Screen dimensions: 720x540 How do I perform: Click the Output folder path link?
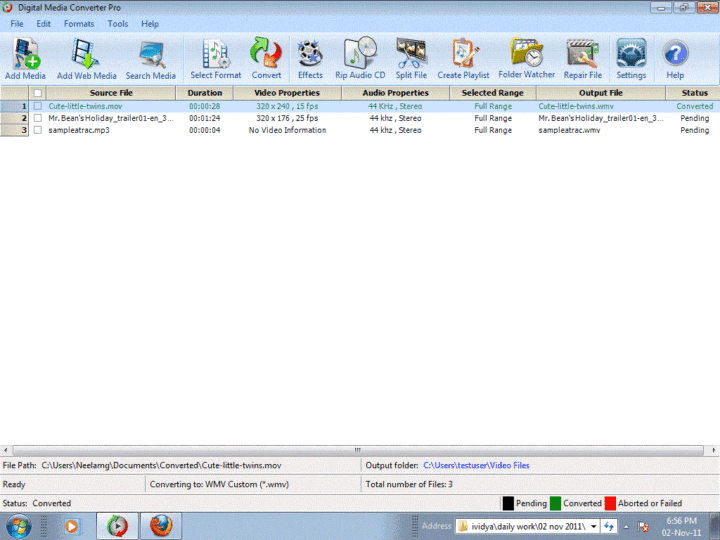[476, 465]
